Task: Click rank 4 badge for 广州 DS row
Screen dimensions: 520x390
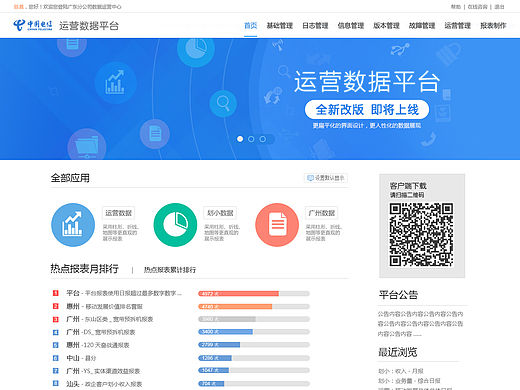Action: click(56, 332)
